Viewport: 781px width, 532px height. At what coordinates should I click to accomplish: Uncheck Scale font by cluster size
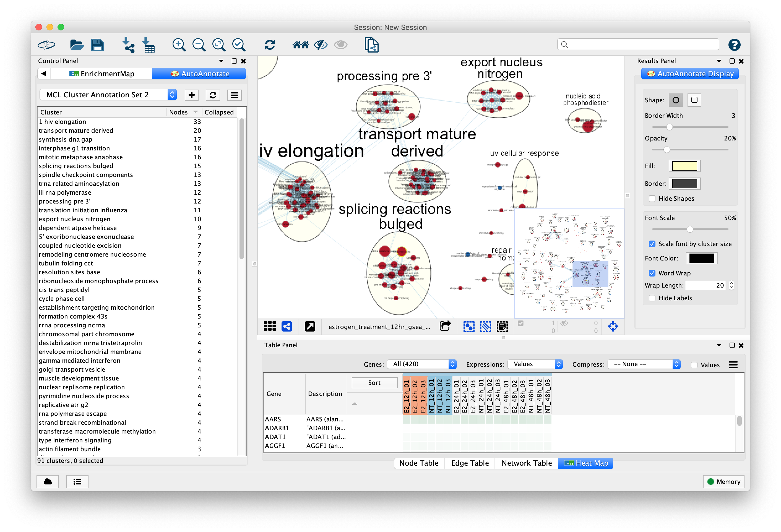click(652, 244)
